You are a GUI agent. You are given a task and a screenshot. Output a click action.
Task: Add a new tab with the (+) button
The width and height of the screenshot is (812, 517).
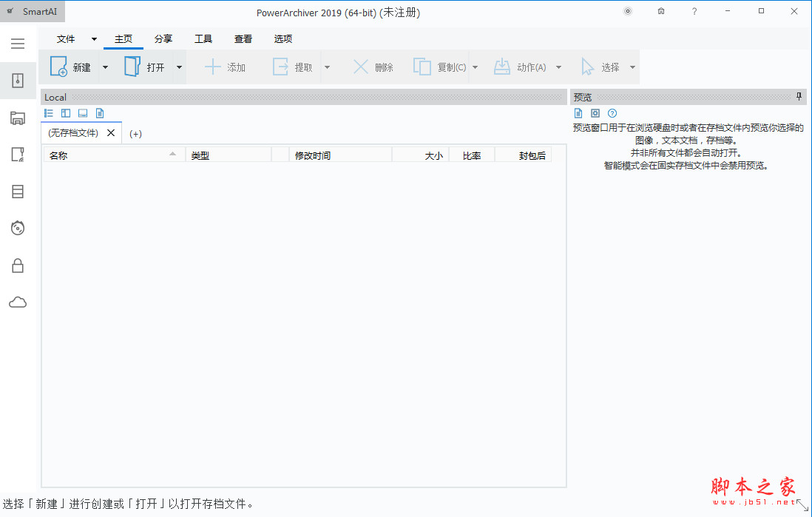click(x=135, y=134)
